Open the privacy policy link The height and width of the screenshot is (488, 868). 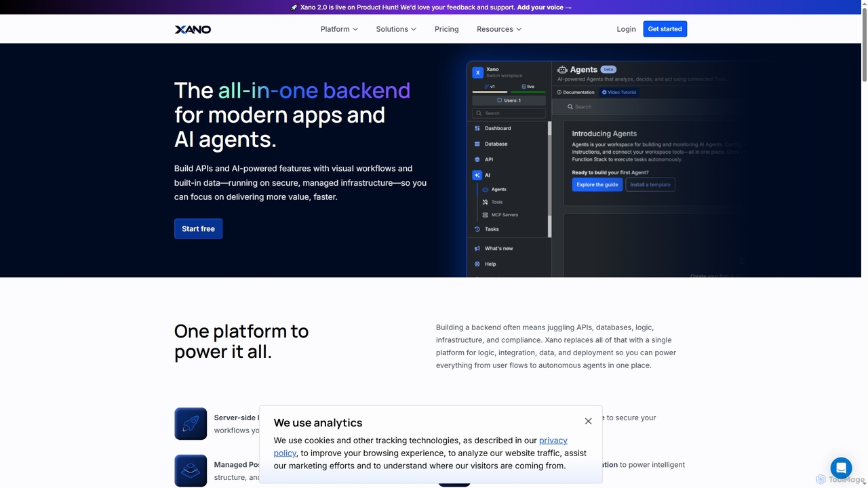point(420,447)
